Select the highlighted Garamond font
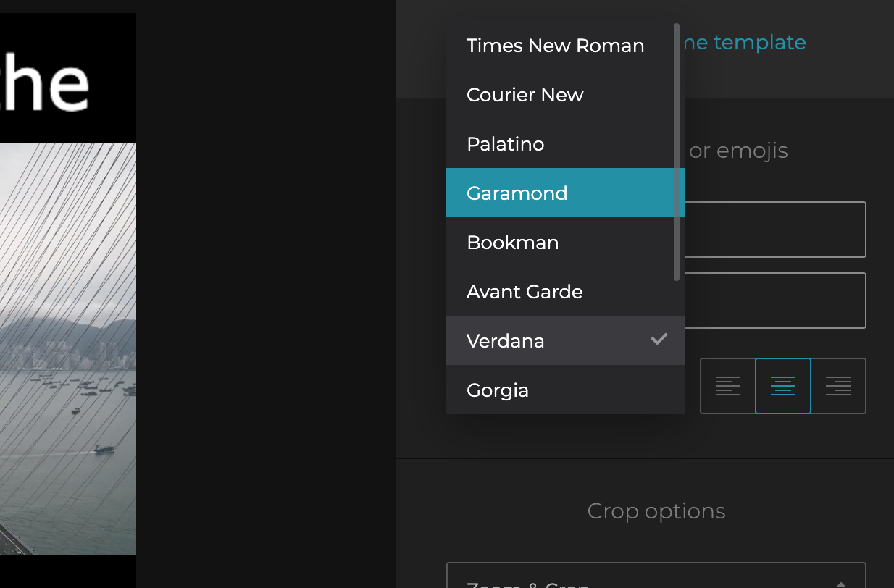 [517, 193]
